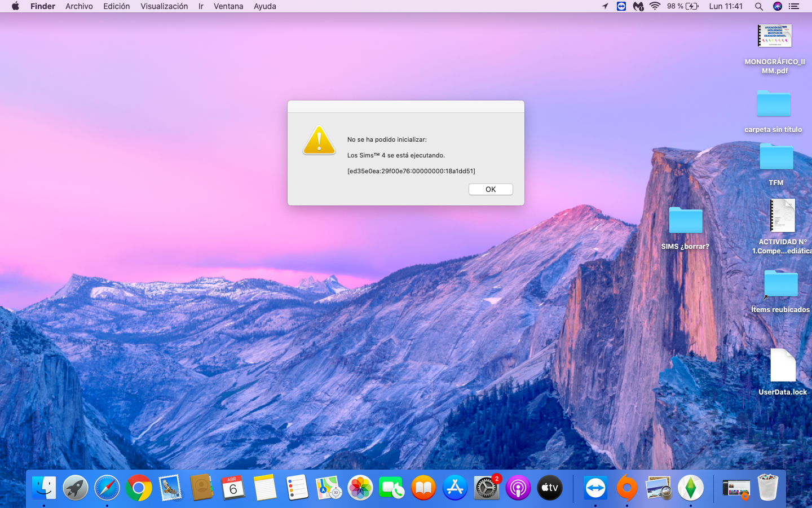The height and width of the screenshot is (508, 812).
Task: Open Podcasts app in the Dock
Action: 518,488
